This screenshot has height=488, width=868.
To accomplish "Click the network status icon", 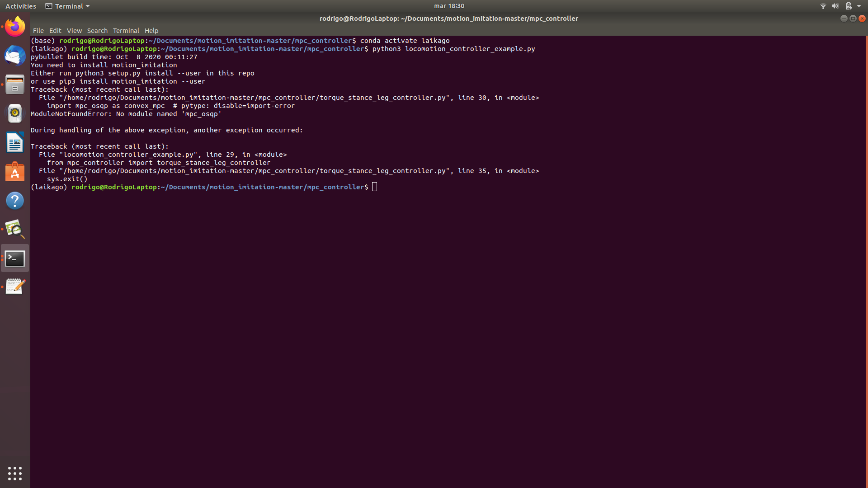I will tap(822, 6).
